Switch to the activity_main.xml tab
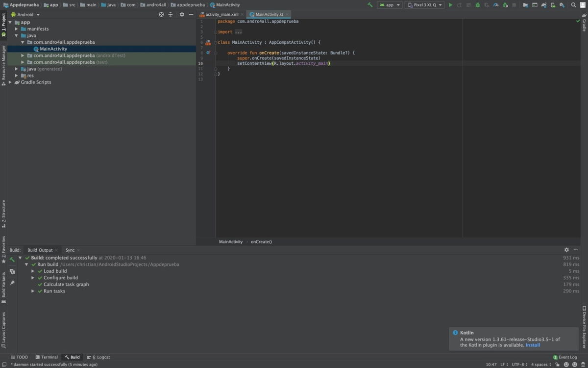The height and width of the screenshot is (368, 588). (220, 14)
